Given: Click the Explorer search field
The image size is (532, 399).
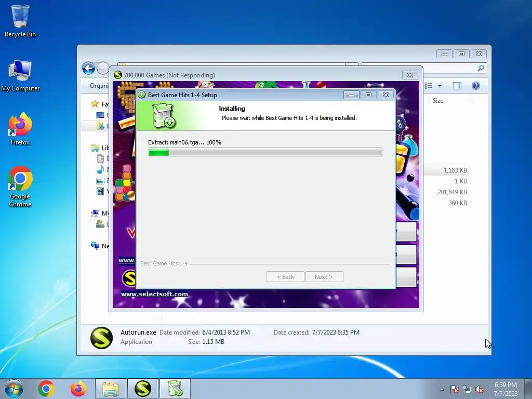Looking at the screenshot, I should (424, 69).
